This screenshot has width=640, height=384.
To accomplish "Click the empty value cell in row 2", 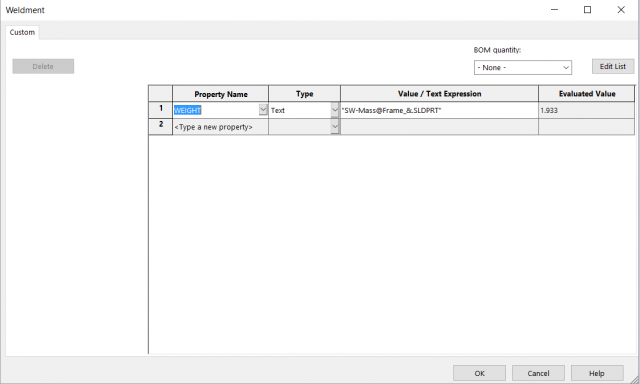I will [439, 127].
